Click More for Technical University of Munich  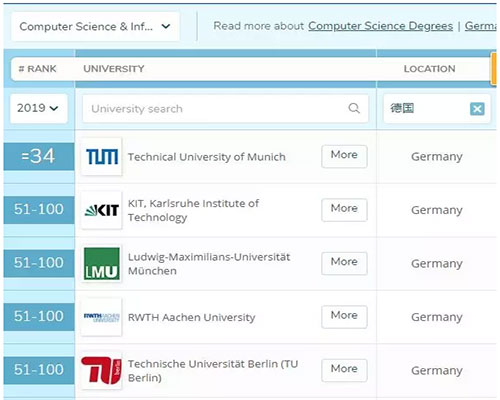point(344,156)
